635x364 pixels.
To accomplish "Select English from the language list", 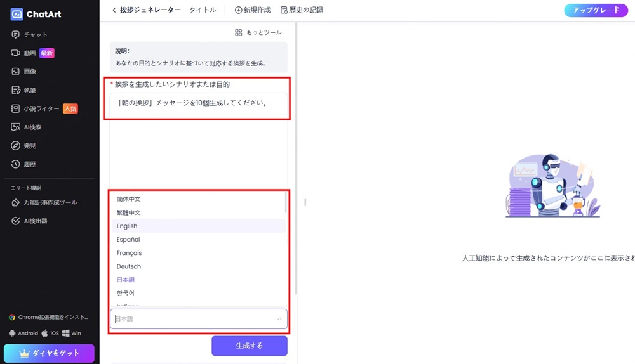I will pos(127,226).
